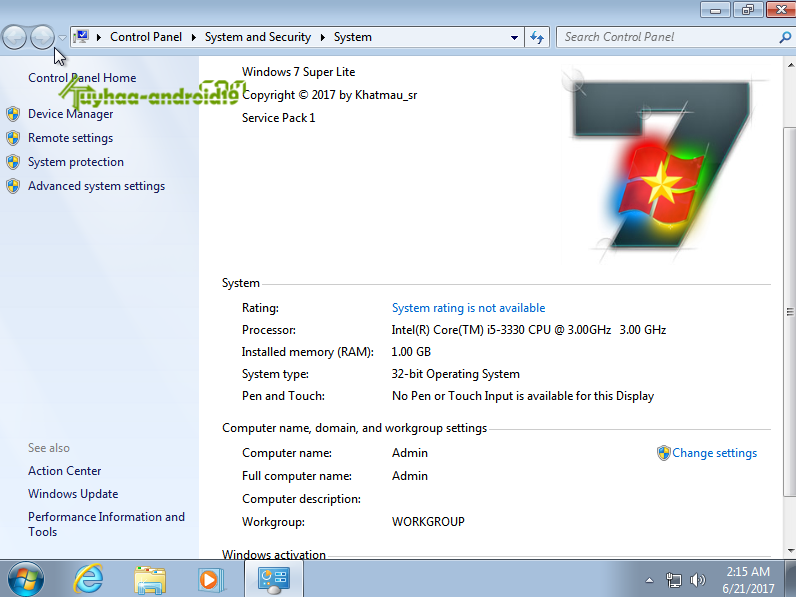Click the computer icon in address bar
796x597 pixels.
tap(81, 37)
